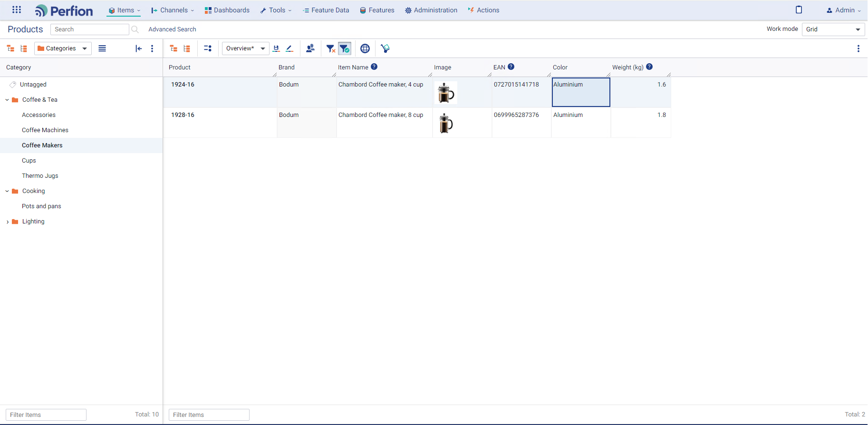Click the Perfion logo
The height and width of the screenshot is (425, 868).
pyautogui.click(x=64, y=10)
